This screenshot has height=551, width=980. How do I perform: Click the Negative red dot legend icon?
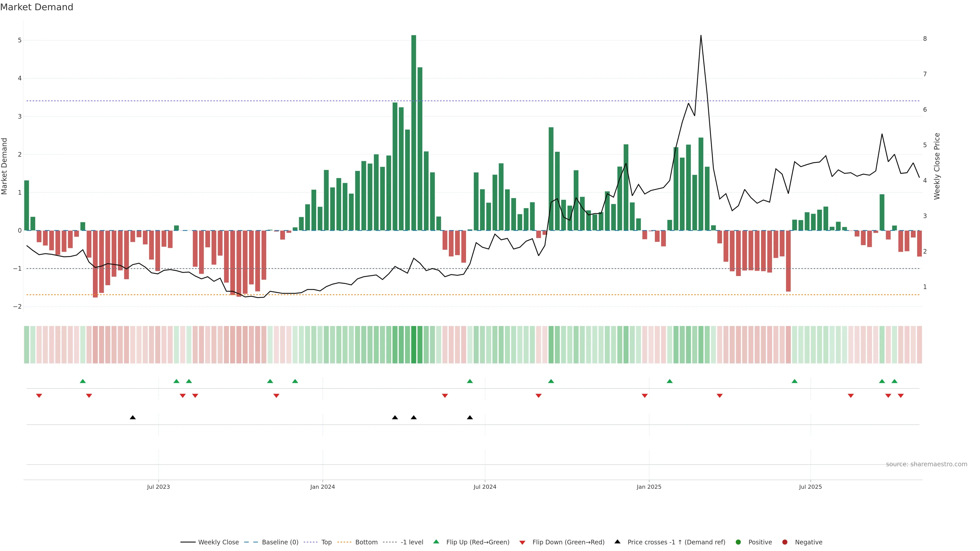pyautogui.click(x=785, y=542)
